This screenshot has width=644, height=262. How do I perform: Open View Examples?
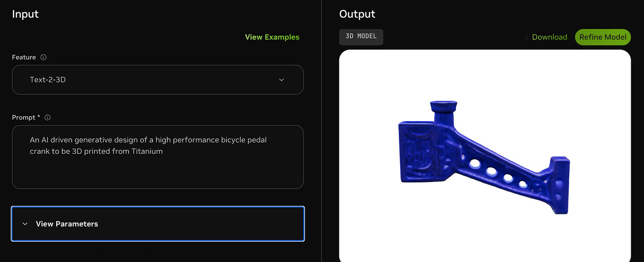click(272, 37)
